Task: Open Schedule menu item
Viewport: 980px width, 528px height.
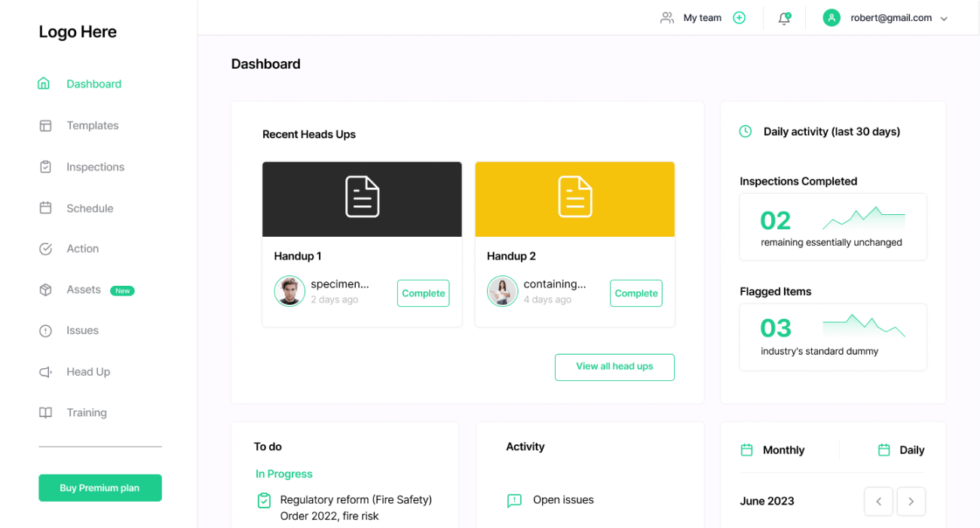Action: [x=90, y=208]
